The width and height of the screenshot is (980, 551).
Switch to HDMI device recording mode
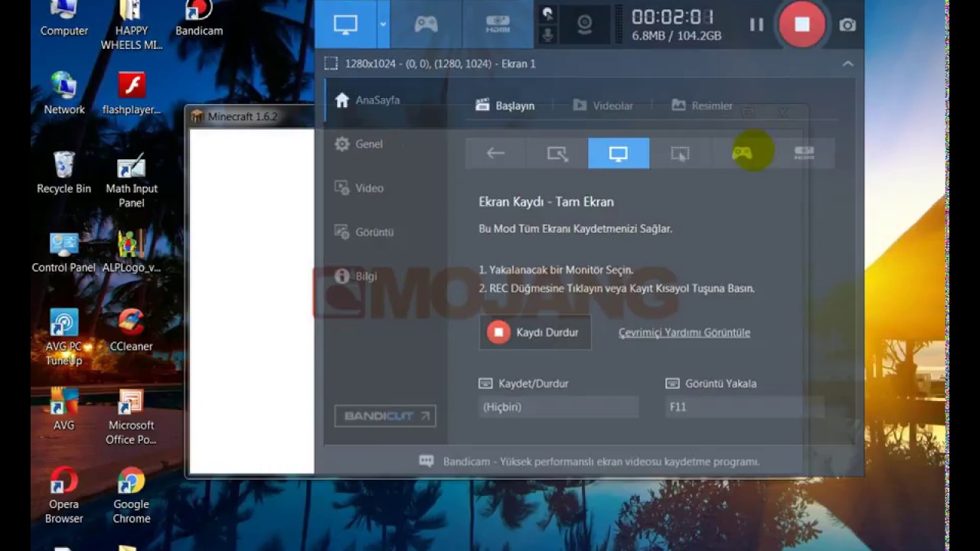coord(498,24)
